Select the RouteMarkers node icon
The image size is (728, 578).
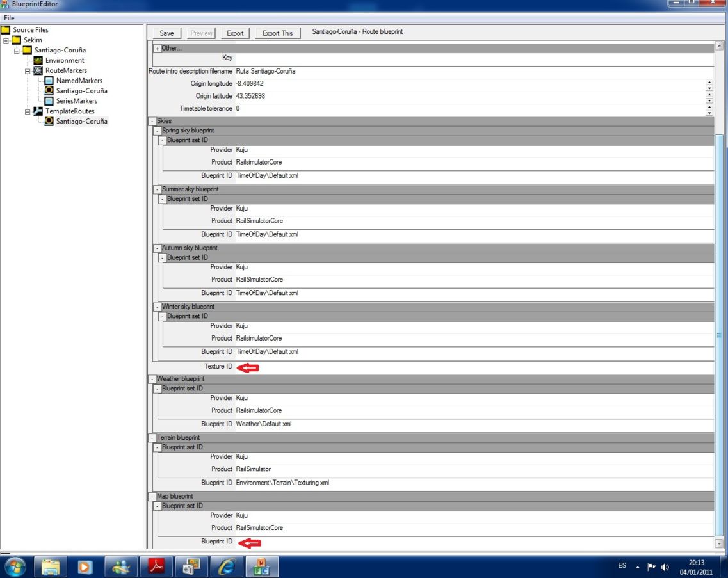(38, 70)
